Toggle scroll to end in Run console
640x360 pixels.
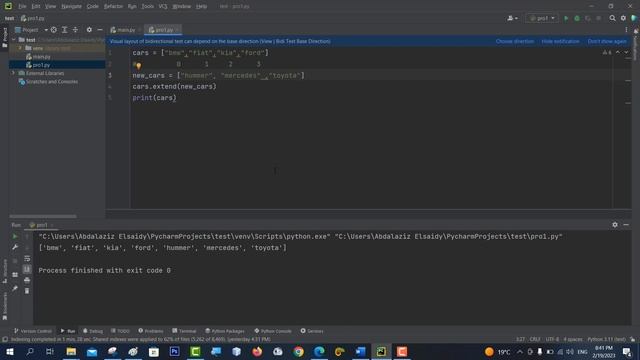(27, 269)
